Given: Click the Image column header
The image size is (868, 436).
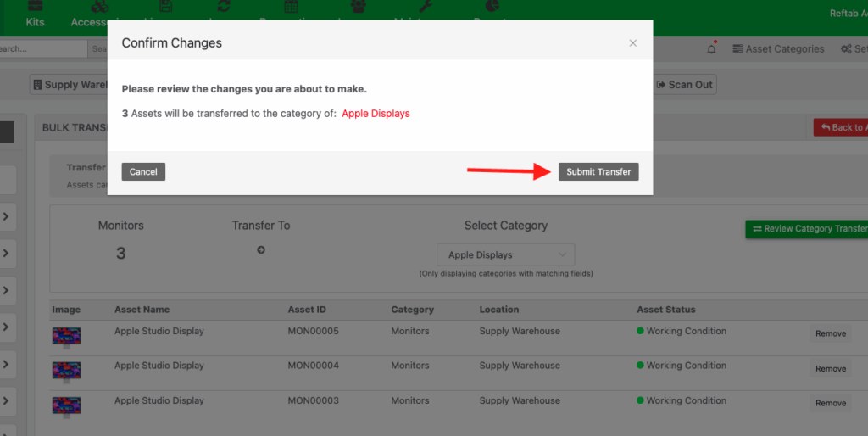Looking at the screenshot, I should coord(66,310).
